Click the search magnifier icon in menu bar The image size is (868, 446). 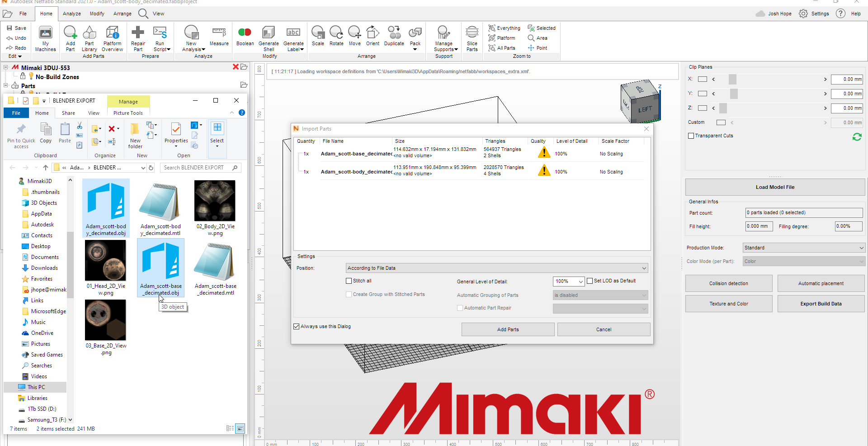tap(143, 14)
